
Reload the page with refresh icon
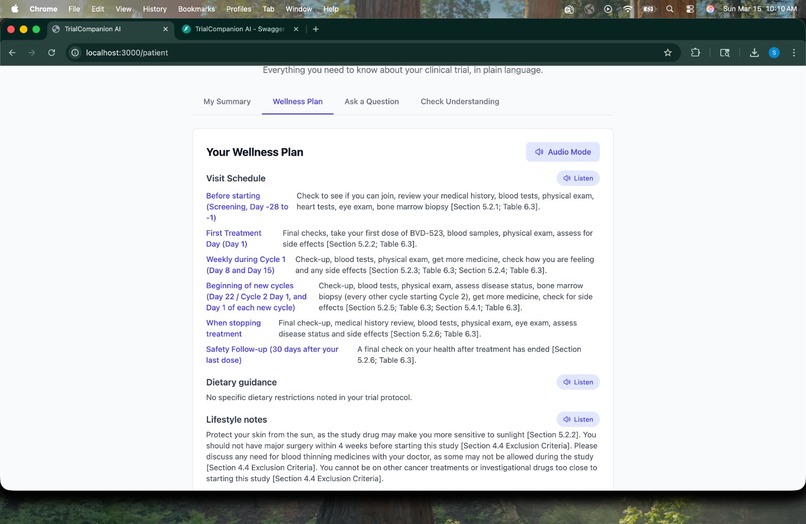click(51, 52)
